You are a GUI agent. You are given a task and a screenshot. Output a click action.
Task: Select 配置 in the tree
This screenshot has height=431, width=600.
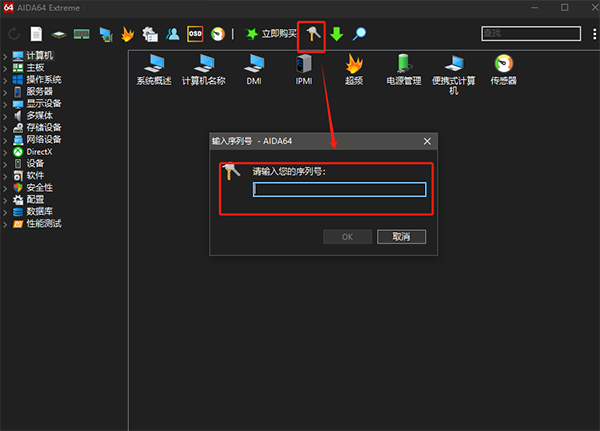[35, 199]
